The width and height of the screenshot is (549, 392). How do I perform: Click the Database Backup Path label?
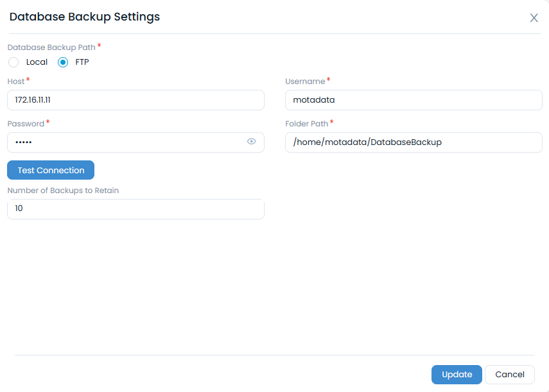coord(51,47)
